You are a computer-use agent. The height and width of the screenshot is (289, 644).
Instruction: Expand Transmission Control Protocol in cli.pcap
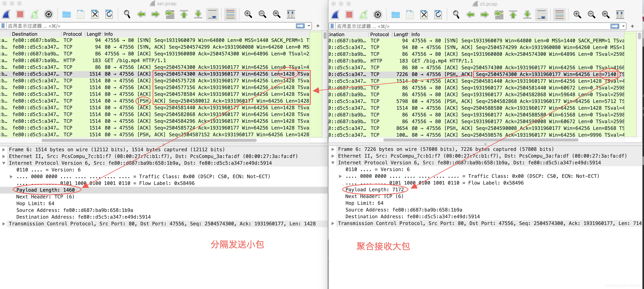(333, 223)
